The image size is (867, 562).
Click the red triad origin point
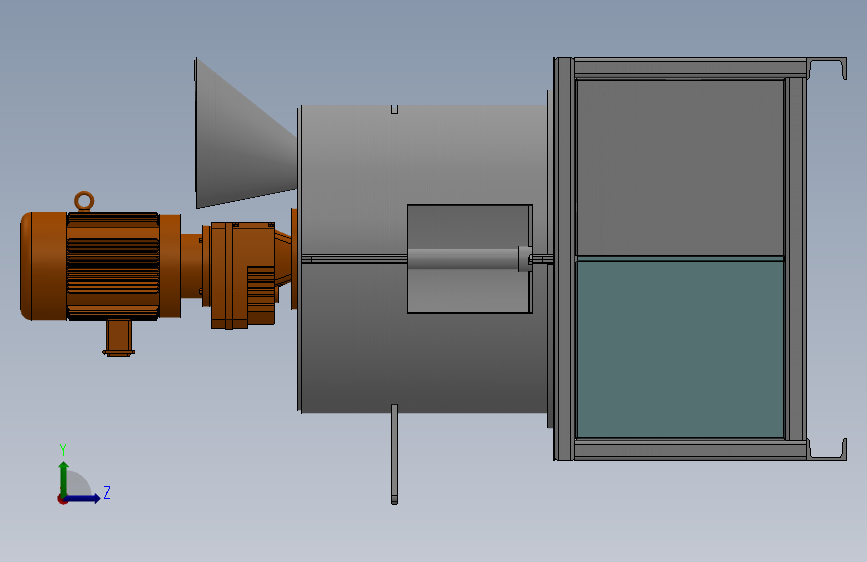click(x=62, y=499)
